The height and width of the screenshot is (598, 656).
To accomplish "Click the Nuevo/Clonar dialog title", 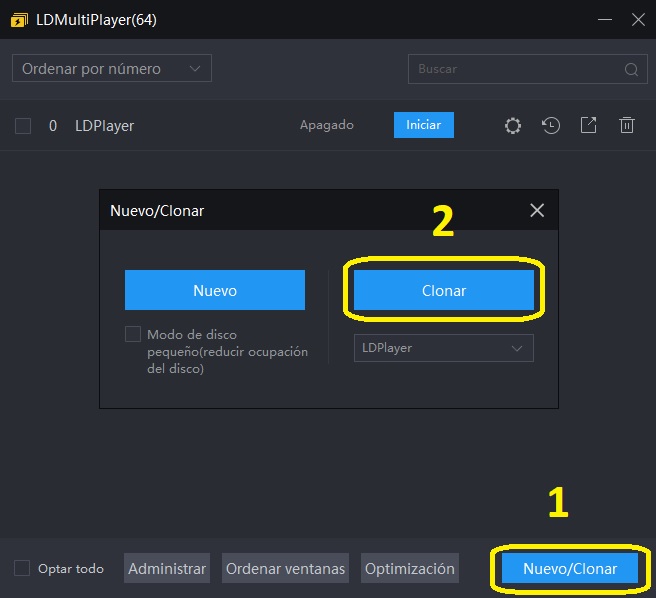I will pos(157,211).
